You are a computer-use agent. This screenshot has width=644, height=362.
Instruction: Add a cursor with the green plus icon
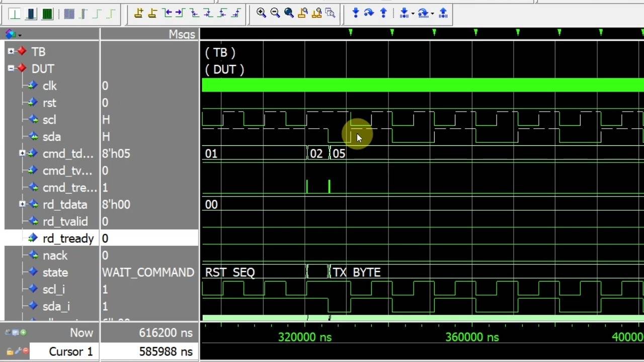tap(23, 332)
